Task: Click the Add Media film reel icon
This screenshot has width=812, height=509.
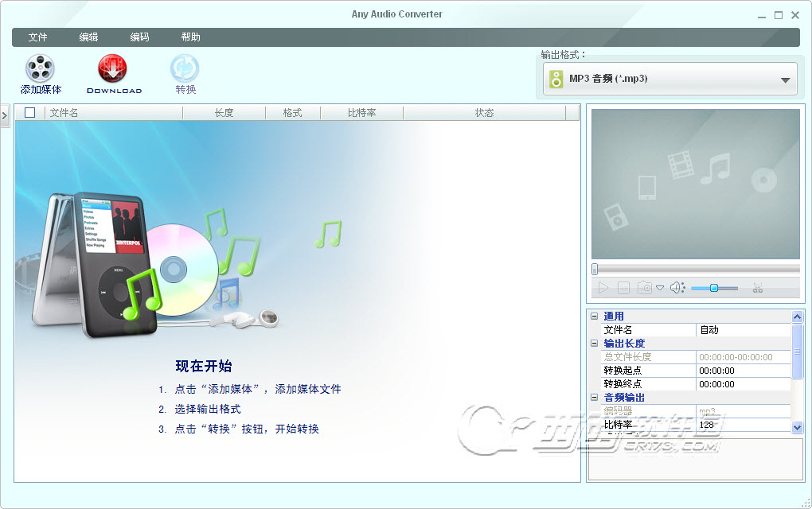Action: click(x=41, y=68)
